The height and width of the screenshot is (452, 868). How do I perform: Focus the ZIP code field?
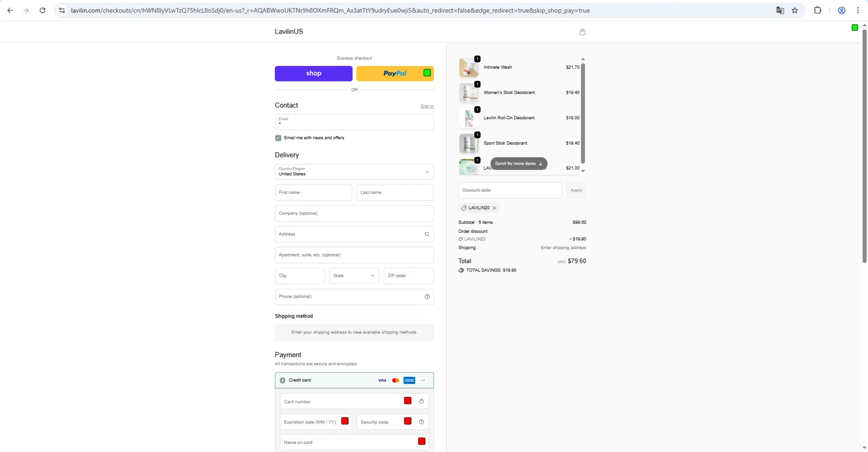click(x=409, y=276)
